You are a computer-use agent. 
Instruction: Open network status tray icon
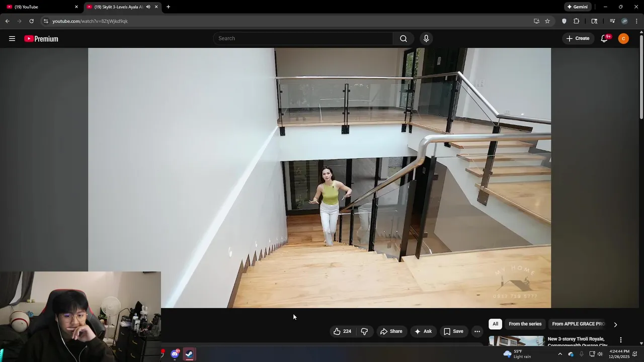coord(592,354)
